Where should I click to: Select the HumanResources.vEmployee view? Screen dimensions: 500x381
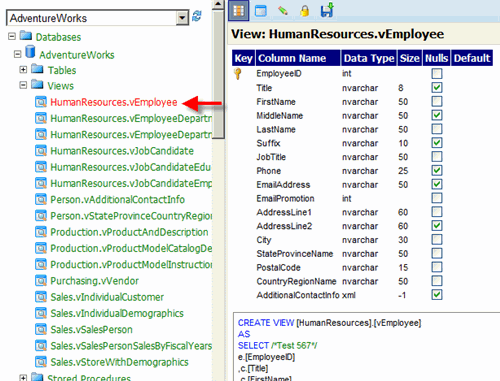[114, 102]
